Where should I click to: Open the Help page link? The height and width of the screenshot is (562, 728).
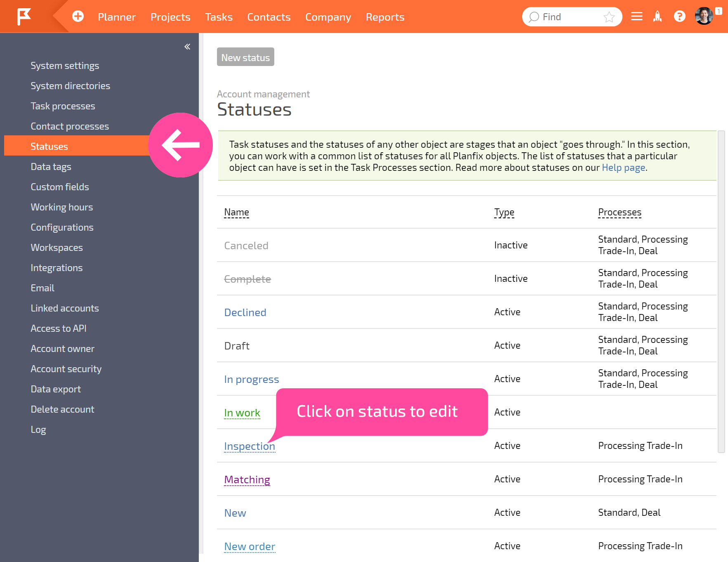pos(624,168)
